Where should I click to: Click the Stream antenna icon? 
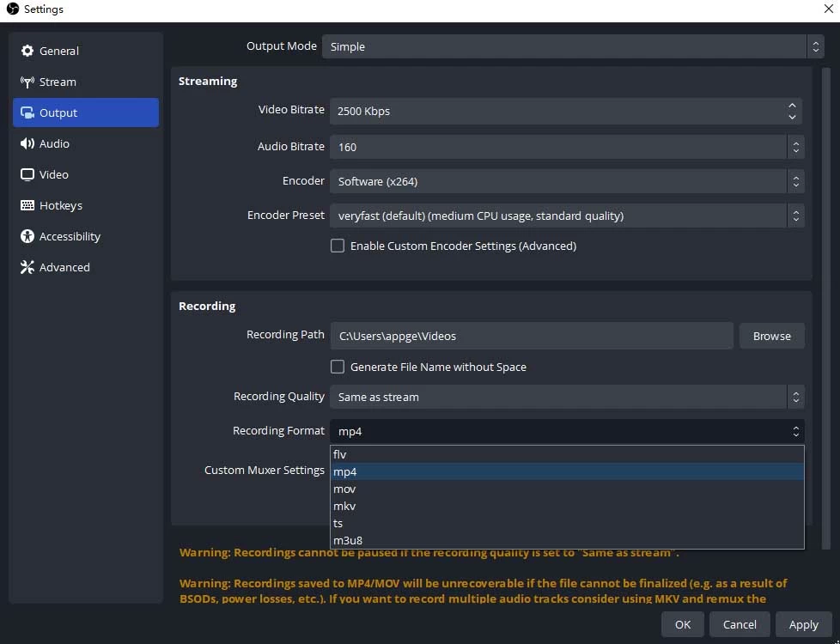pyautogui.click(x=27, y=82)
